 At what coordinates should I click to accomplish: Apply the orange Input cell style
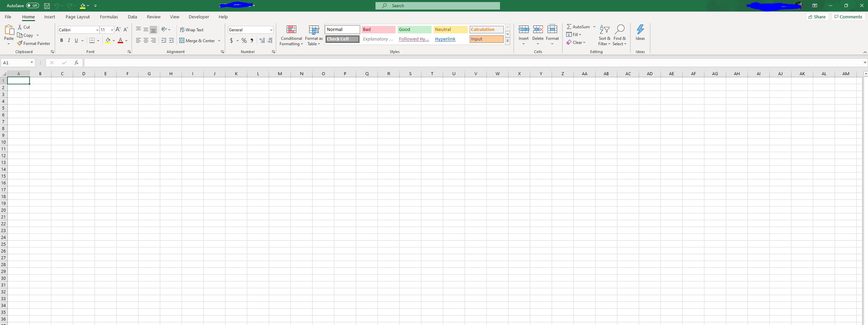coord(486,39)
